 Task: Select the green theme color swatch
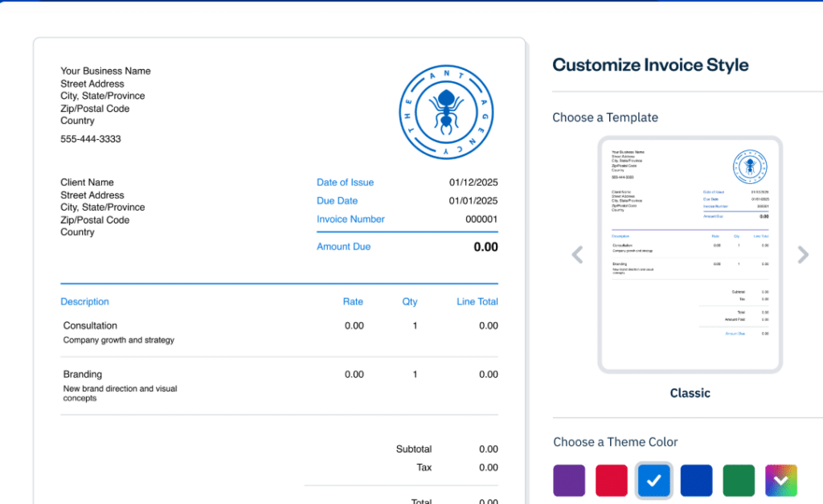click(x=738, y=480)
